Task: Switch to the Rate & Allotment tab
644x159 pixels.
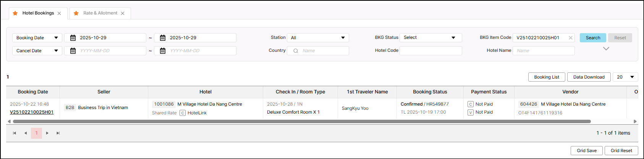Action: [100, 13]
